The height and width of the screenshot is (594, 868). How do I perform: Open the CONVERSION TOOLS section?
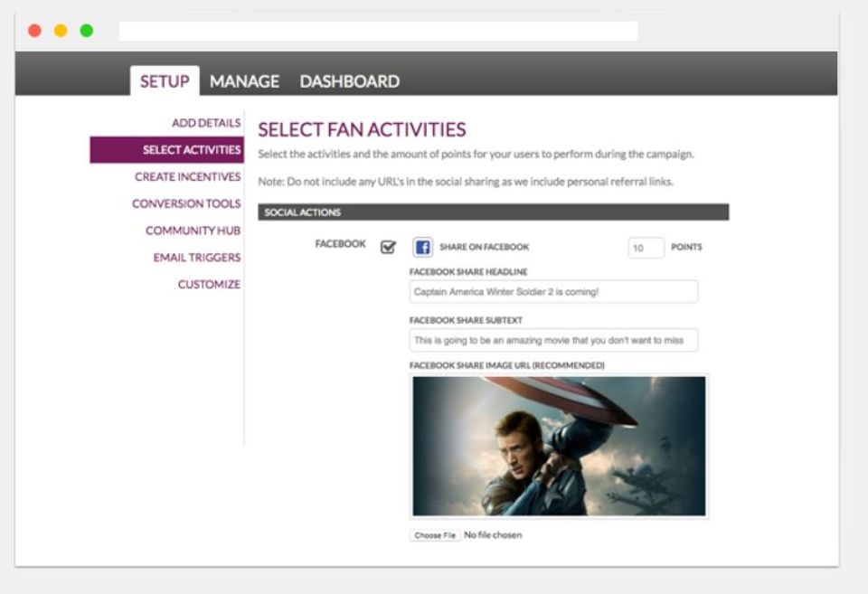click(x=186, y=203)
